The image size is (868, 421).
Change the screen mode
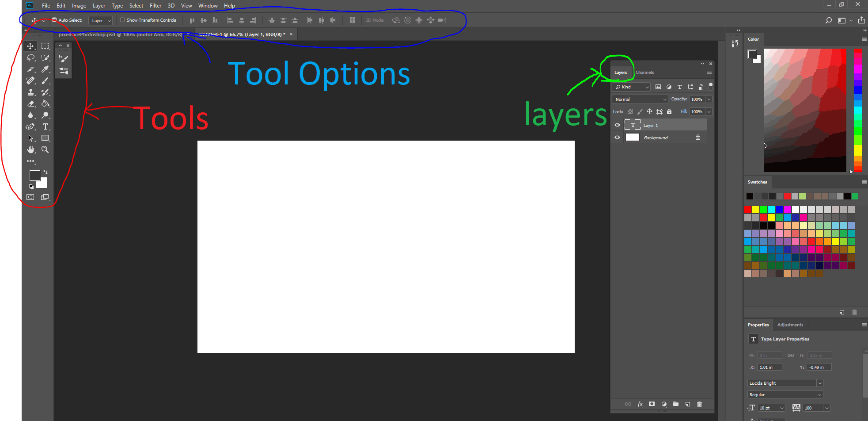click(x=45, y=197)
